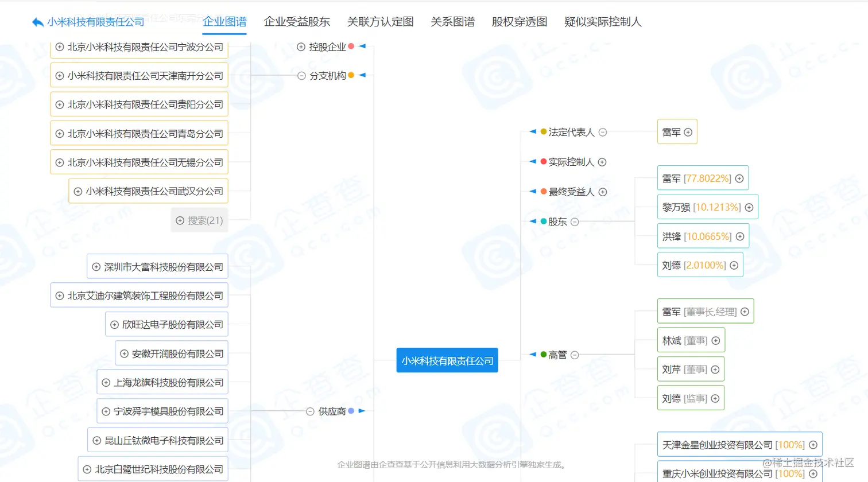Click the red dot beside 控股企业
This screenshot has height=482, width=868.
click(351, 46)
